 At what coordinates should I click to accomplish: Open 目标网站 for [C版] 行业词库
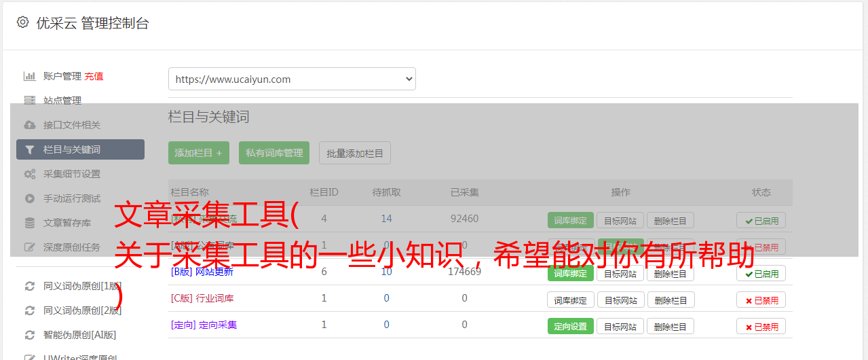click(x=620, y=300)
